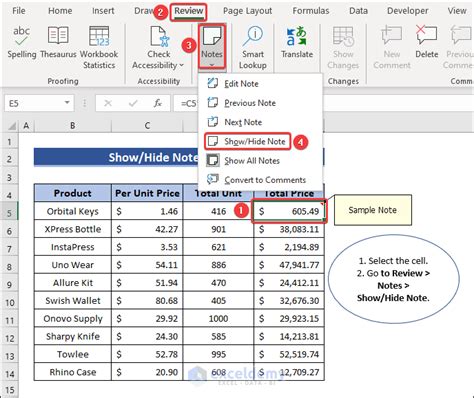Open the File tab
Screen dimensions: 474x398
click(x=19, y=11)
